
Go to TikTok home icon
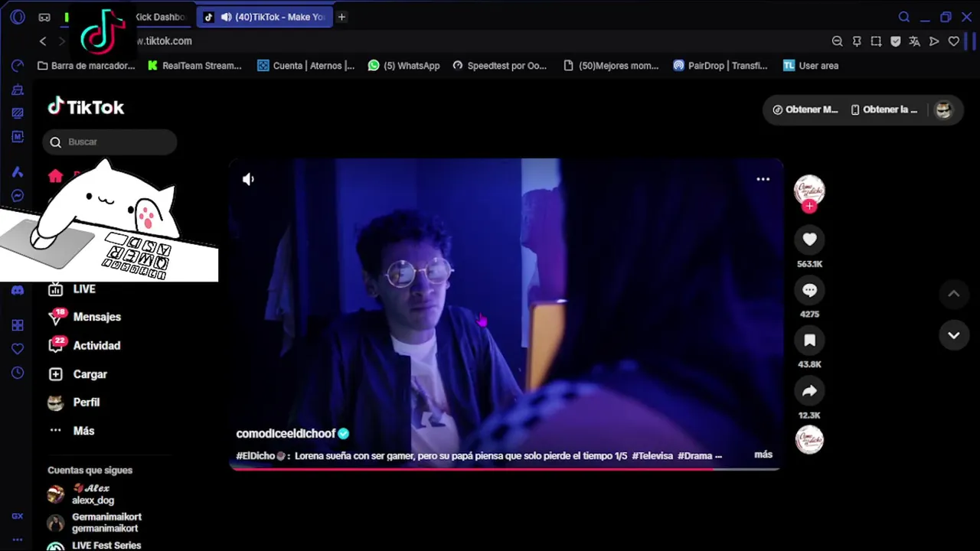(x=55, y=176)
